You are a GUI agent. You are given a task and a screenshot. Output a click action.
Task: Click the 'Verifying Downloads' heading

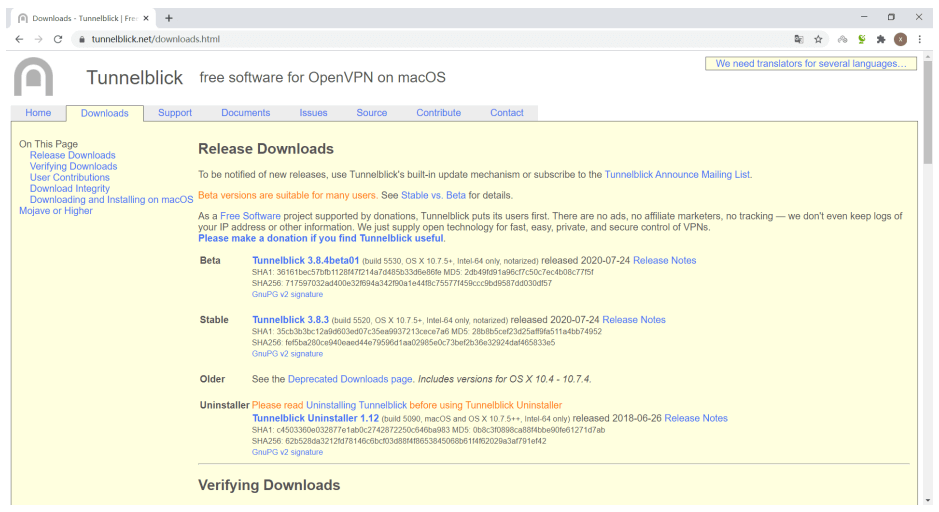tap(269, 485)
